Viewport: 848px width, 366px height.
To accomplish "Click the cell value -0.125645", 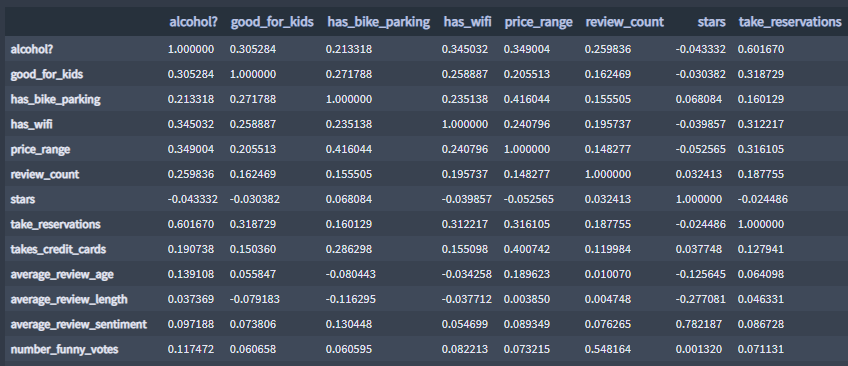I will click(700, 274).
